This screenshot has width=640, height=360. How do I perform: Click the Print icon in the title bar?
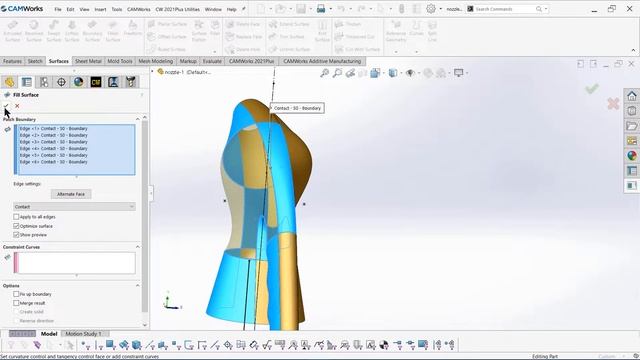click(x=321, y=9)
